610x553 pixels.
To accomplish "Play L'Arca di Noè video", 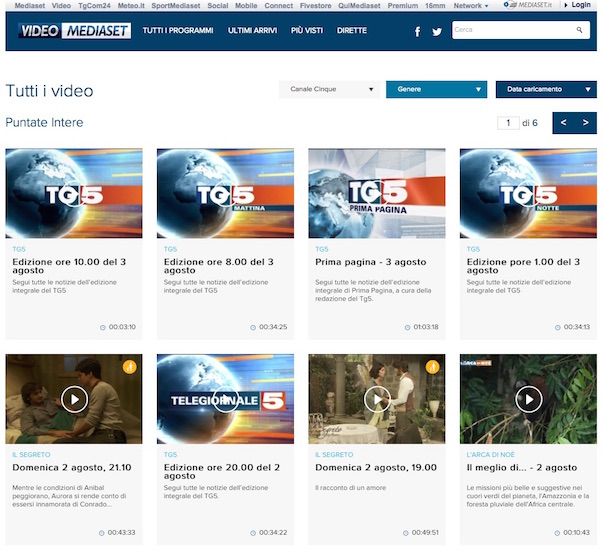I will pos(528,399).
